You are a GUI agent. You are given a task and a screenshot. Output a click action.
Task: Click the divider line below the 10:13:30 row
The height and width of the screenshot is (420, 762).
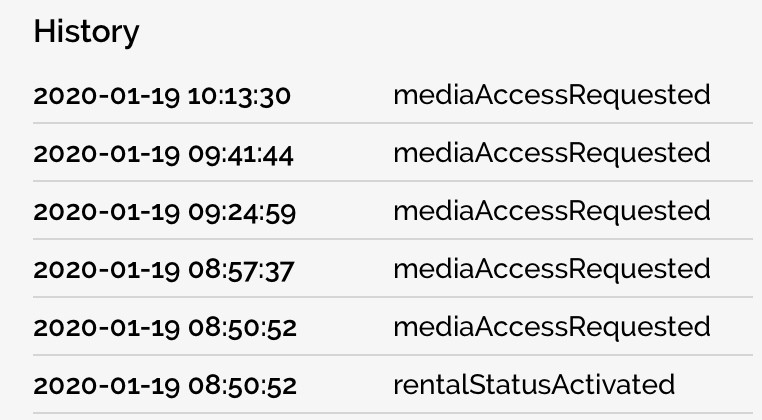pos(393,123)
